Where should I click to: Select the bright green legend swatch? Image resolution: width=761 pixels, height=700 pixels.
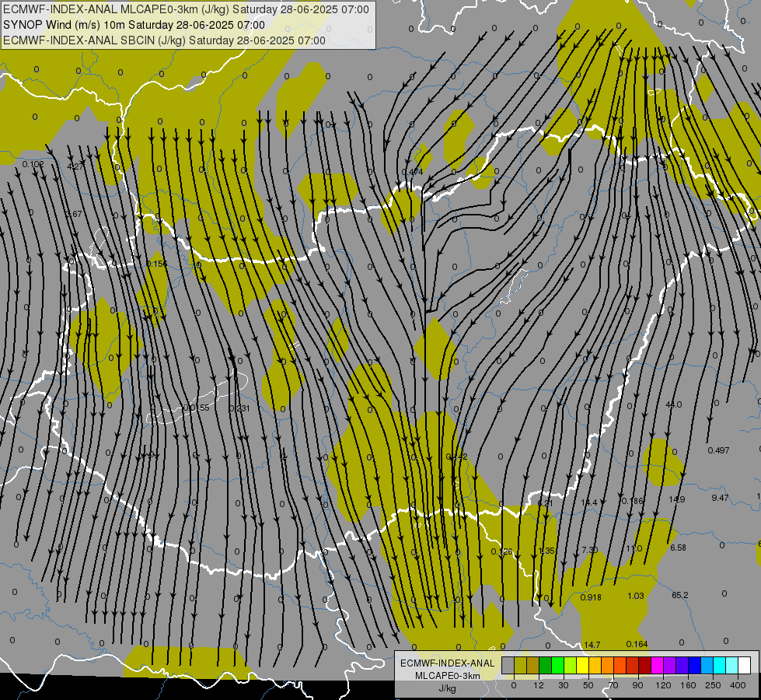[557, 666]
